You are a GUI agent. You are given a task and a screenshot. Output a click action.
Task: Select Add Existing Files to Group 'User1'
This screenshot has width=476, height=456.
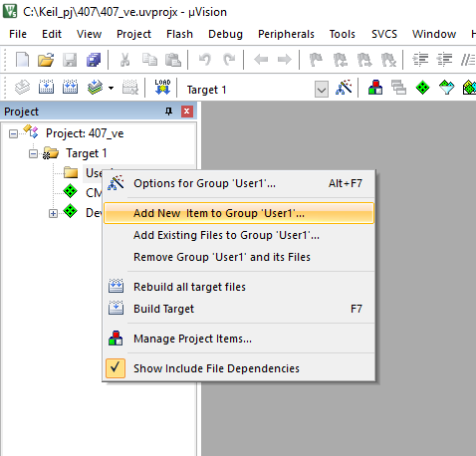(239, 235)
